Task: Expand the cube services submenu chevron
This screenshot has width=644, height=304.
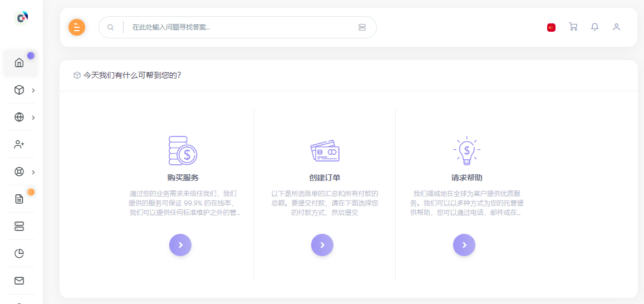Action: pos(33,90)
